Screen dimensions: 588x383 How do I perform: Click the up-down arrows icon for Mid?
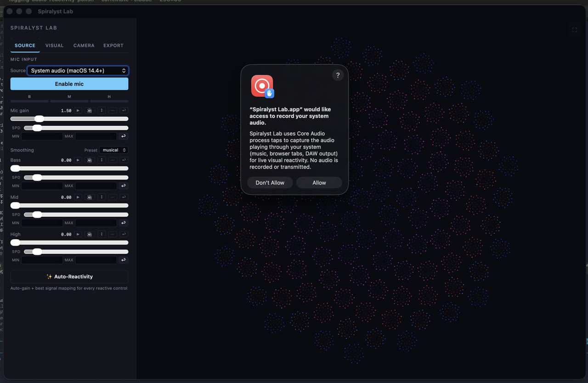[x=102, y=197]
